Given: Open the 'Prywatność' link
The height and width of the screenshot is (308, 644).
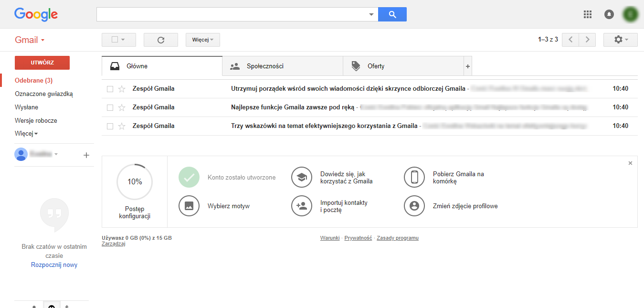Looking at the screenshot, I should [x=358, y=238].
